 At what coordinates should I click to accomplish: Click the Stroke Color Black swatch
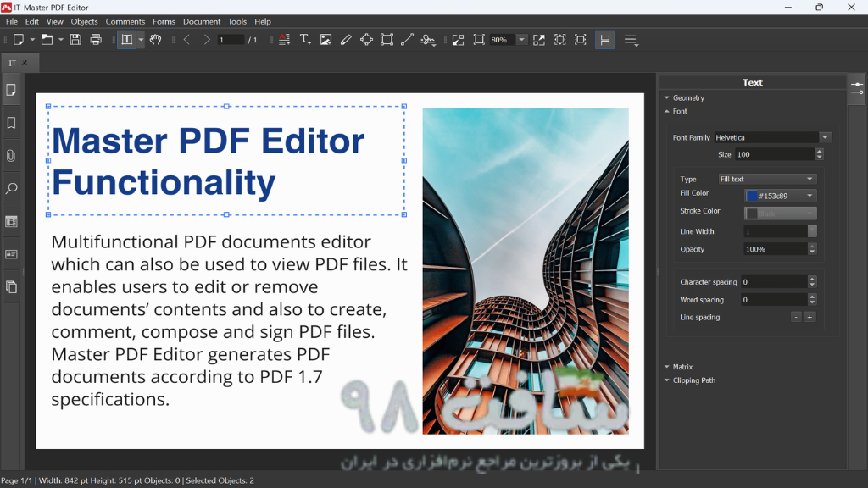point(781,213)
